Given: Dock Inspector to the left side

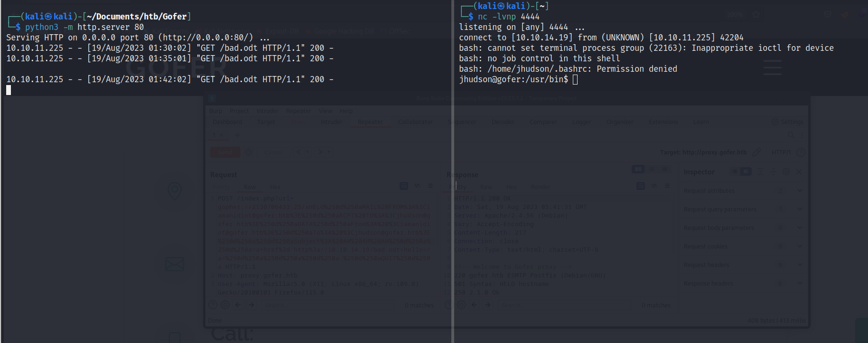Looking at the screenshot, I should [735, 171].
